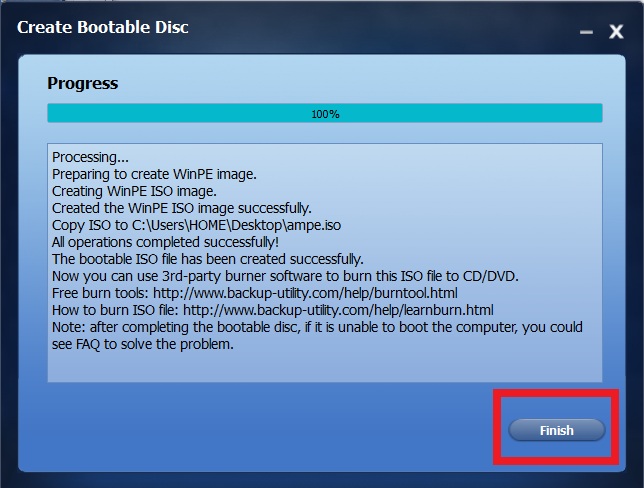Click the bootable ISO file created line
The image size is (644, 488).
point(207,259)
